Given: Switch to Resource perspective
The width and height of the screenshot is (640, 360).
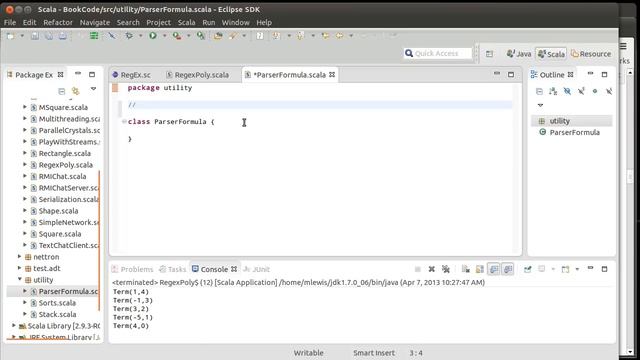Looking at the screenshot, I should click(591, 54).
